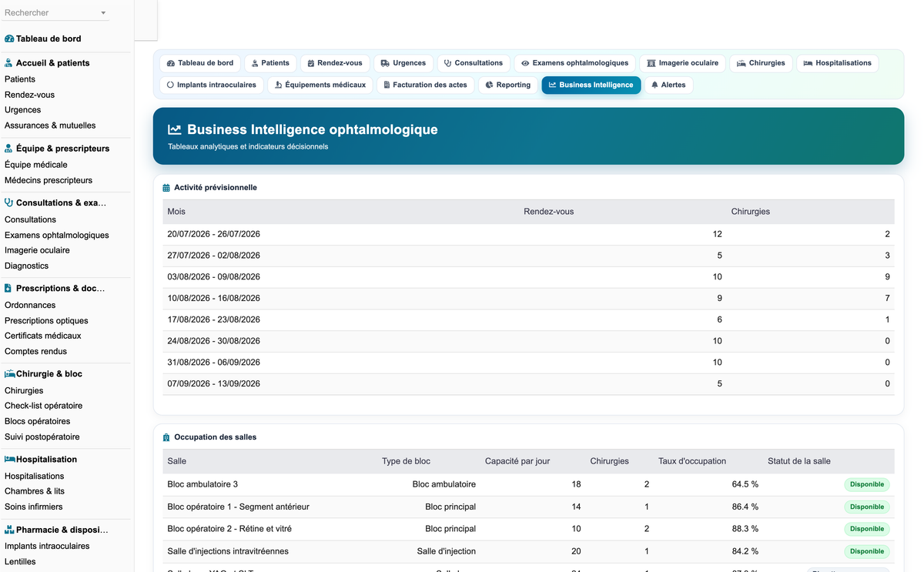Click the pie chart icon on Reporting tab
This screenshot has height=572, width=924.
489,85
